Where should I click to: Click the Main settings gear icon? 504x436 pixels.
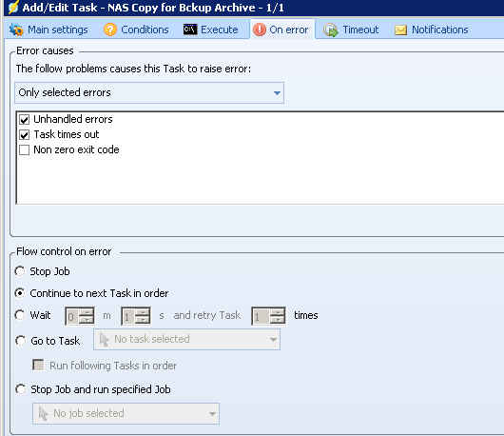(16, 30)
